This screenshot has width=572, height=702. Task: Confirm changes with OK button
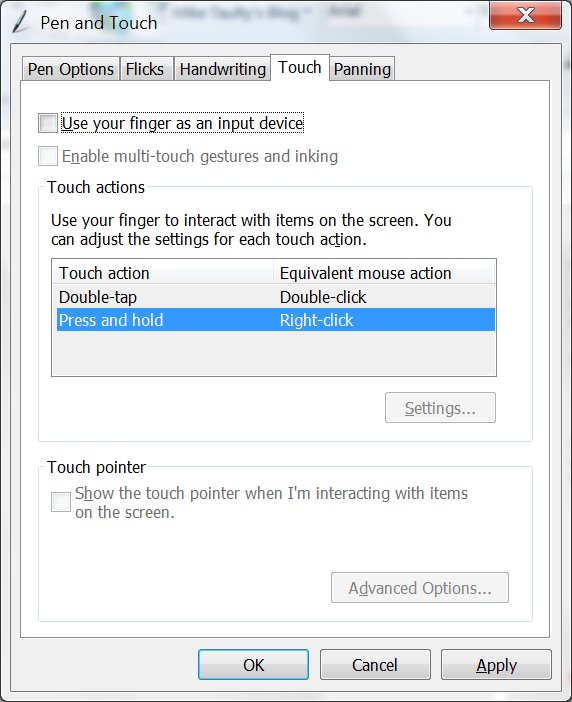coord(254,665)
